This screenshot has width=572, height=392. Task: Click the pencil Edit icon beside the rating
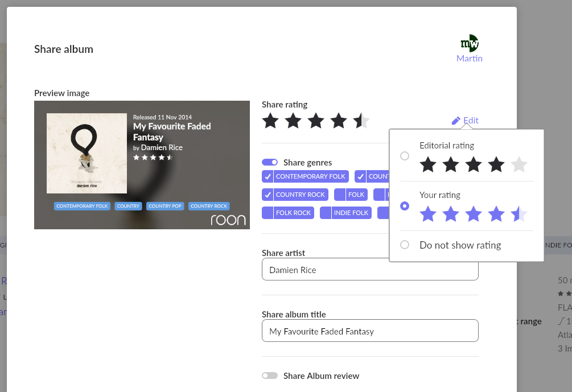click(456, 121)
